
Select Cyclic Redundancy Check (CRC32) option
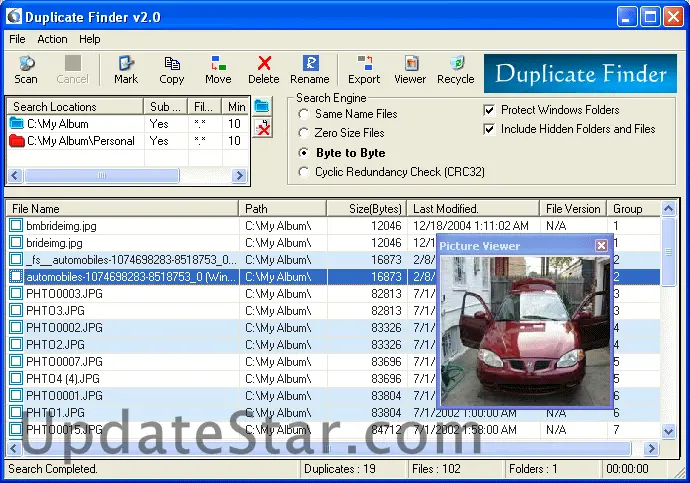(x=391, y=172)
